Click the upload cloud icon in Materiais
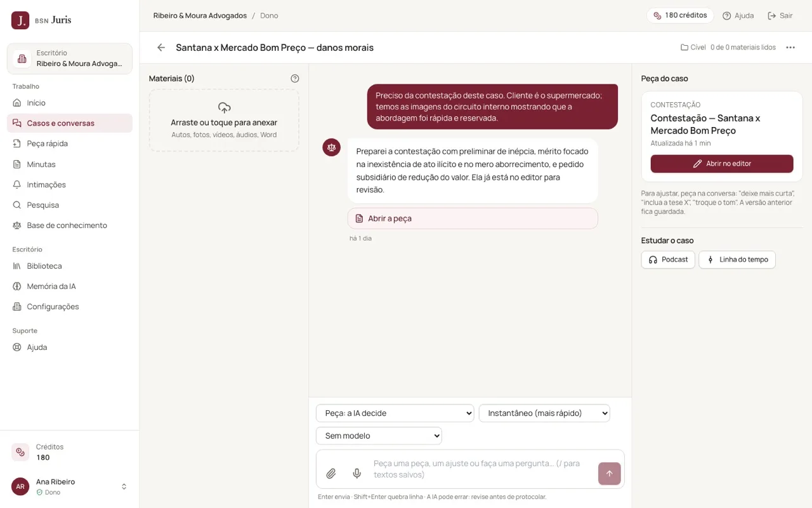 (224, 108)
